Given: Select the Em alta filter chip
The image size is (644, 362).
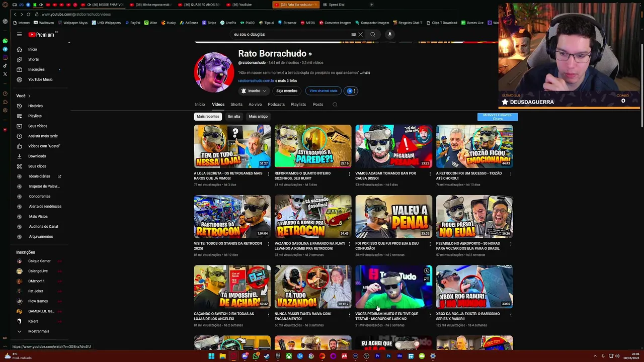Looking at the screenshot, I should pyautogui.click(x=234, y=116).
